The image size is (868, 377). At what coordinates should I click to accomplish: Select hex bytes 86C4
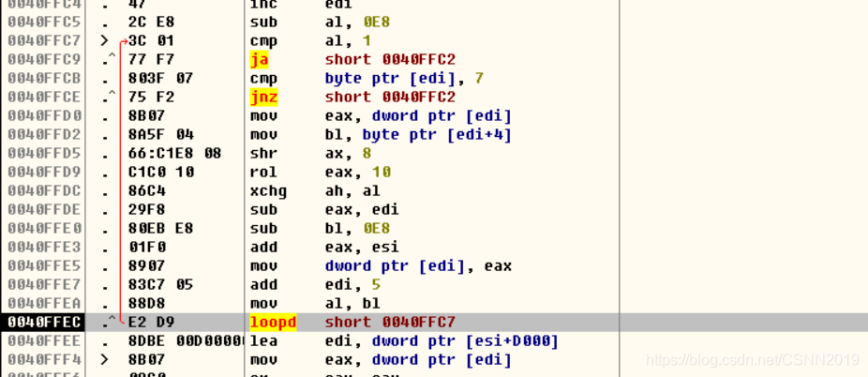[146, 191]
